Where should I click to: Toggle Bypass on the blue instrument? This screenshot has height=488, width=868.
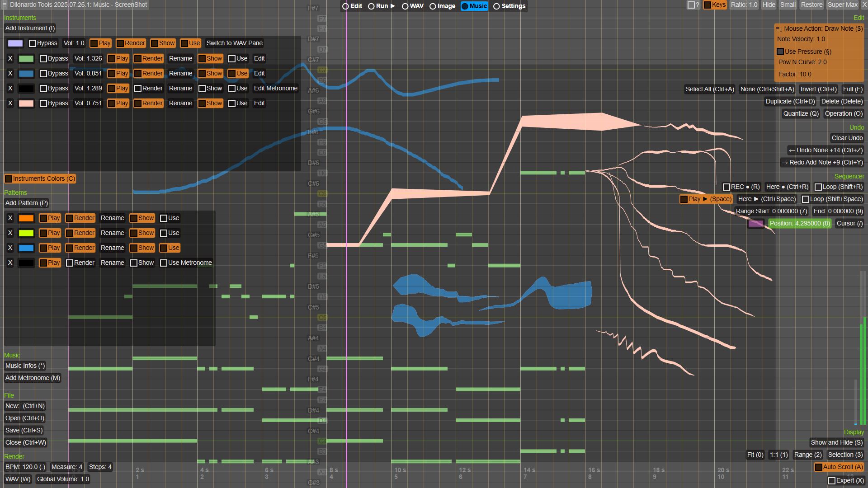43,73
